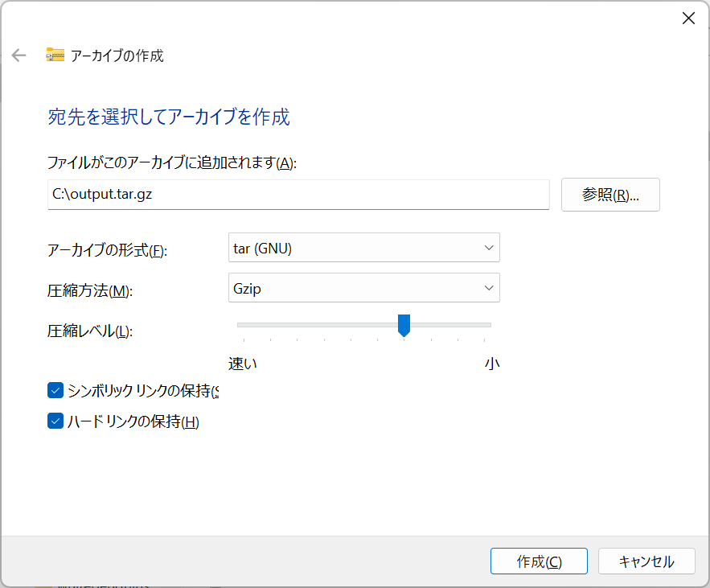Click the compression level slider handle

pyautogui.click(x=404, y=325)
